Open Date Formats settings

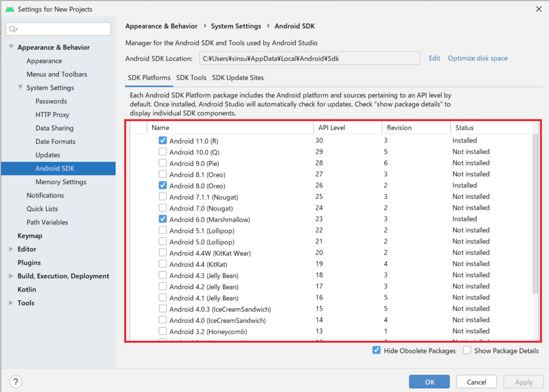pyautogui.click(x=55, y=141)
